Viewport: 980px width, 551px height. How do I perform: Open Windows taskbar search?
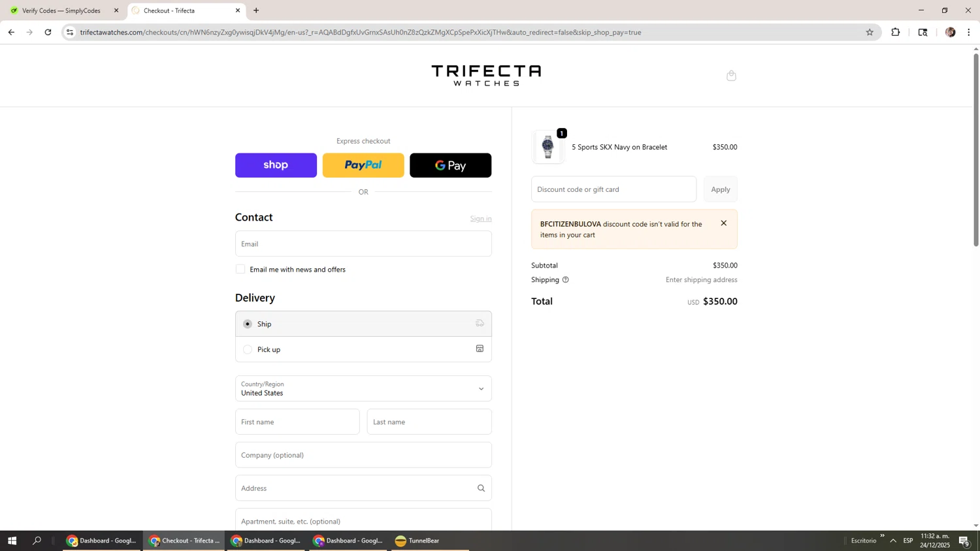click(x=37, y=541)
